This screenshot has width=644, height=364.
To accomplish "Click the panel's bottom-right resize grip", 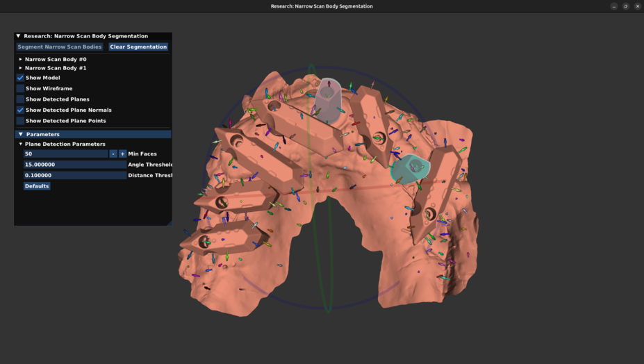I will (169, 222).
